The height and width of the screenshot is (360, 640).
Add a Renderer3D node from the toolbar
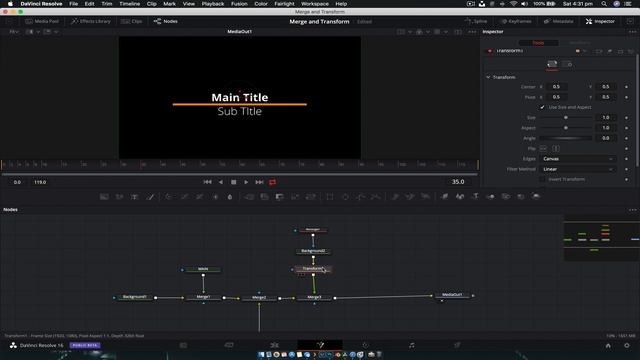[536, 197]
